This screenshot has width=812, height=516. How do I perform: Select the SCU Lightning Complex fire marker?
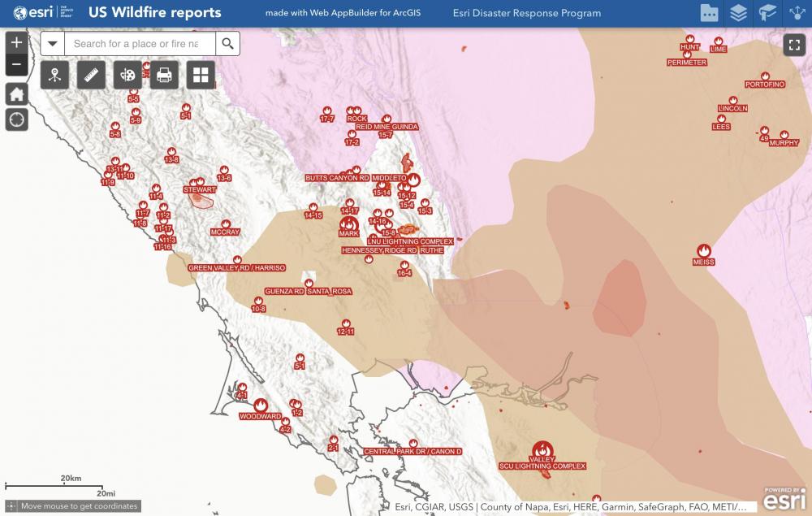click(542, 449)
